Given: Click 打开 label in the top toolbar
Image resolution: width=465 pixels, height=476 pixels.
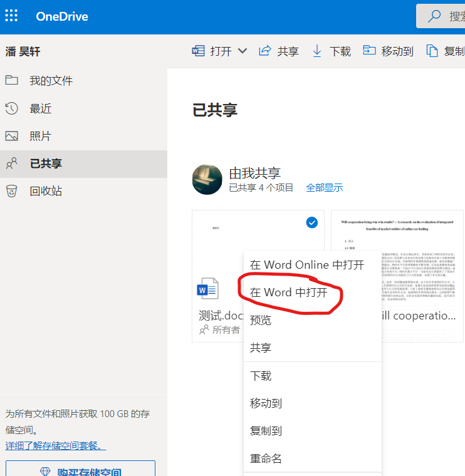Looking at the screenshot, I should (221, 51).
